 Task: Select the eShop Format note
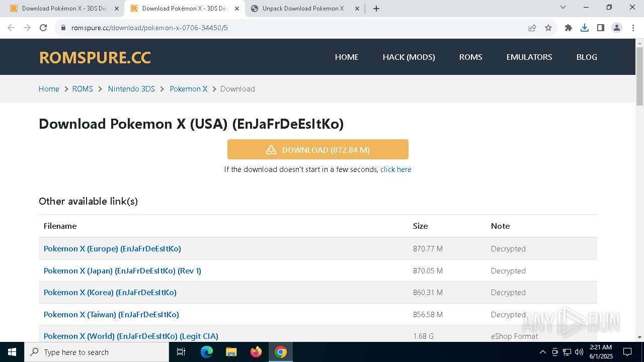coord(514,336)
